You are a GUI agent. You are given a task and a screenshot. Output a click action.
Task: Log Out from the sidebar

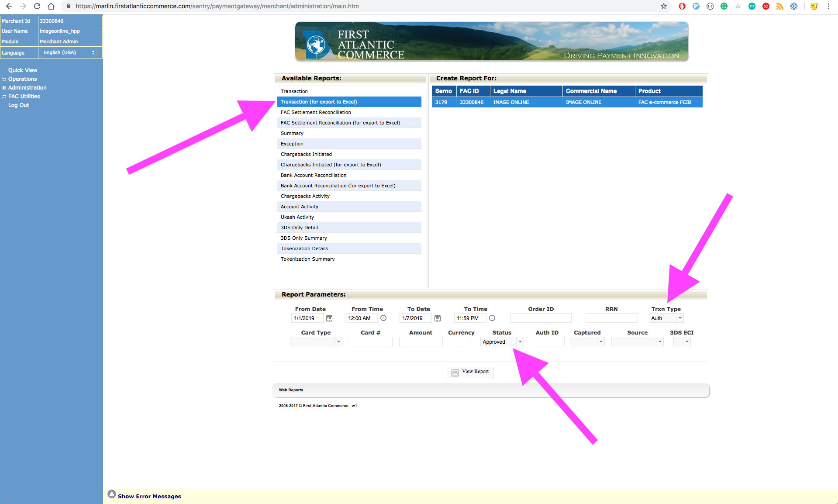[19, 105]
